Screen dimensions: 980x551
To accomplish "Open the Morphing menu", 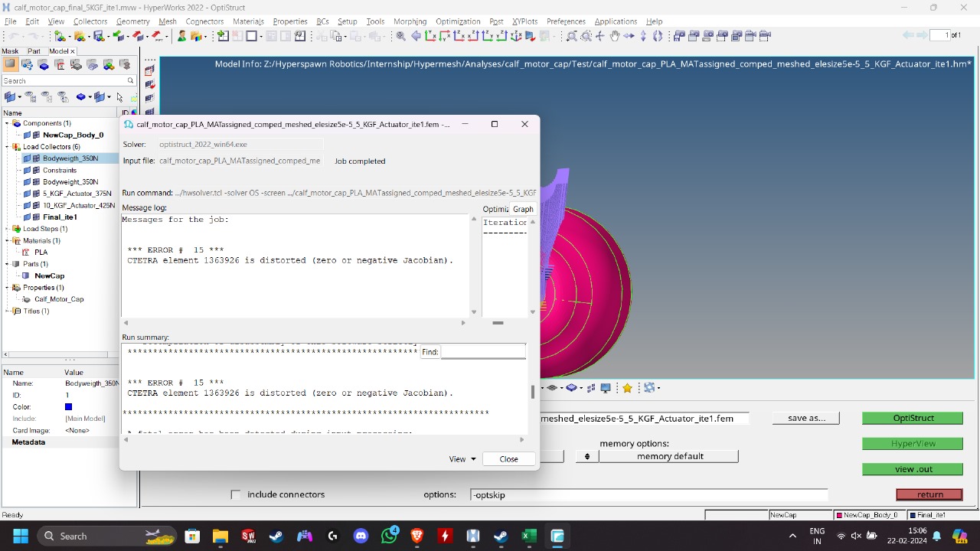I will [x=410, y=21].
